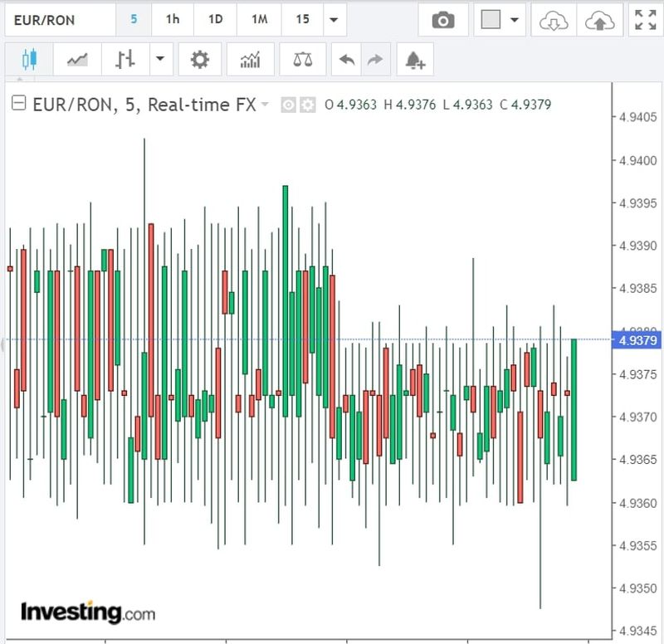Open chart properties gear in toolbar
The image size is (664, 644).
(x=199, y=60)
